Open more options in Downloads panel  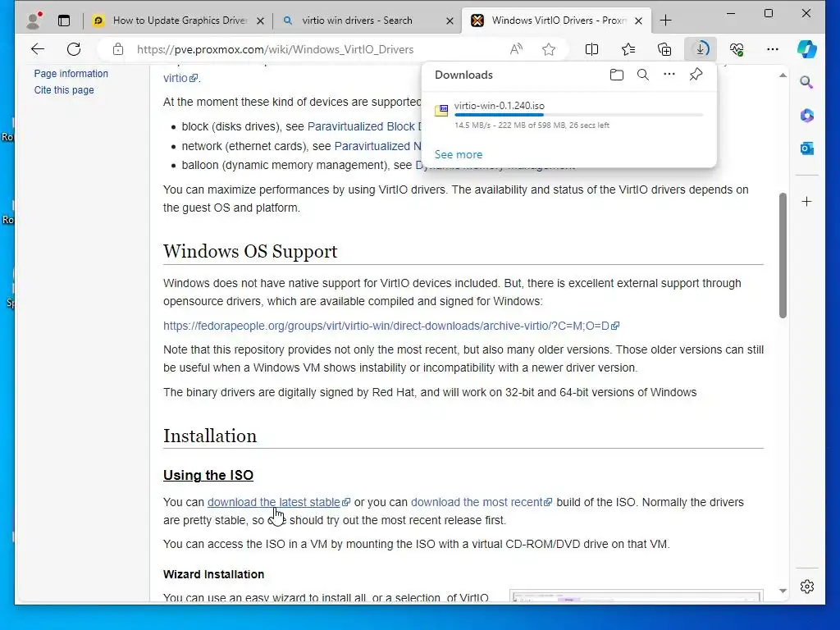point(669,75)
